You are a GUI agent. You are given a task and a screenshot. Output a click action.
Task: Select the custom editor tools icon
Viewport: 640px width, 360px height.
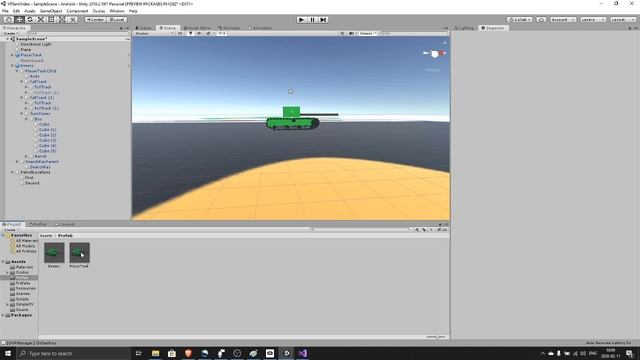[72, 20]
